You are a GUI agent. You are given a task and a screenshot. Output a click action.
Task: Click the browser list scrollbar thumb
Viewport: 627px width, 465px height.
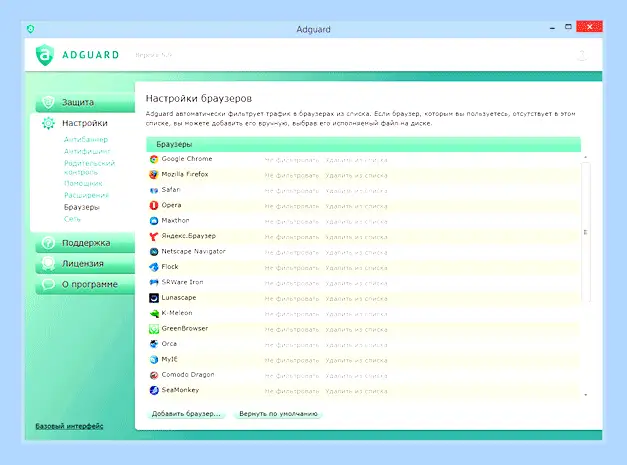click(x=585, y=232)
